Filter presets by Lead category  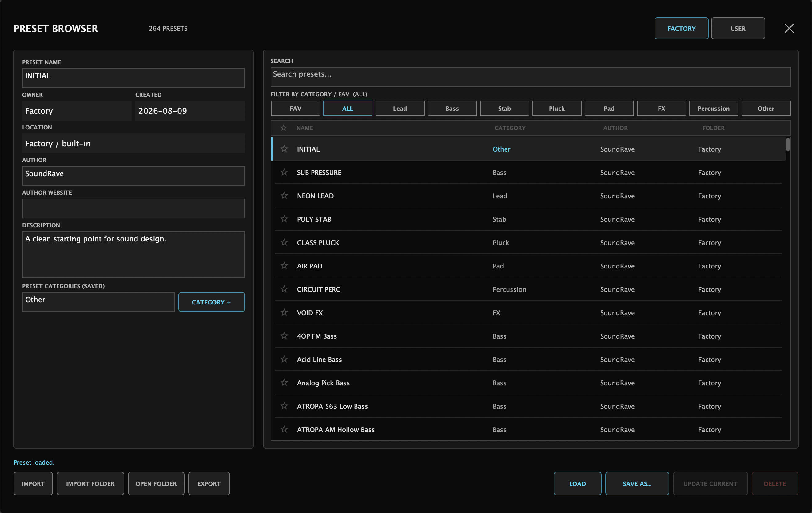(400, 108)
